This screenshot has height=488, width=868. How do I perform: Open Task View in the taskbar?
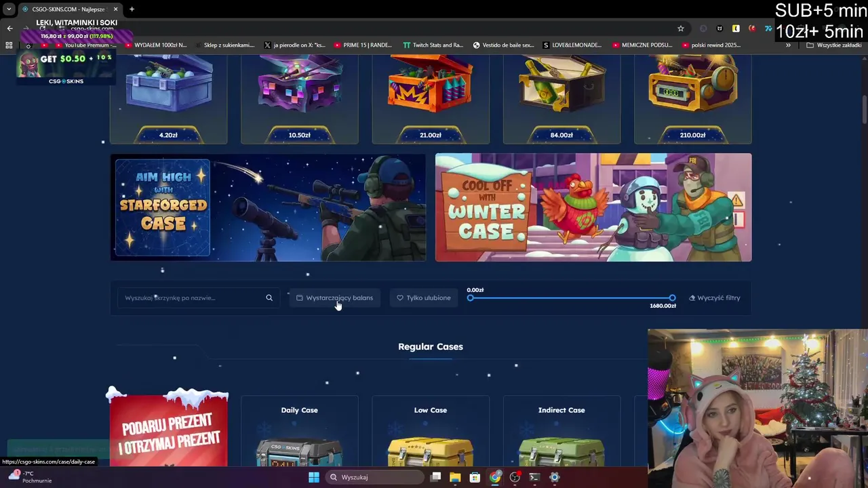point(435,477)
